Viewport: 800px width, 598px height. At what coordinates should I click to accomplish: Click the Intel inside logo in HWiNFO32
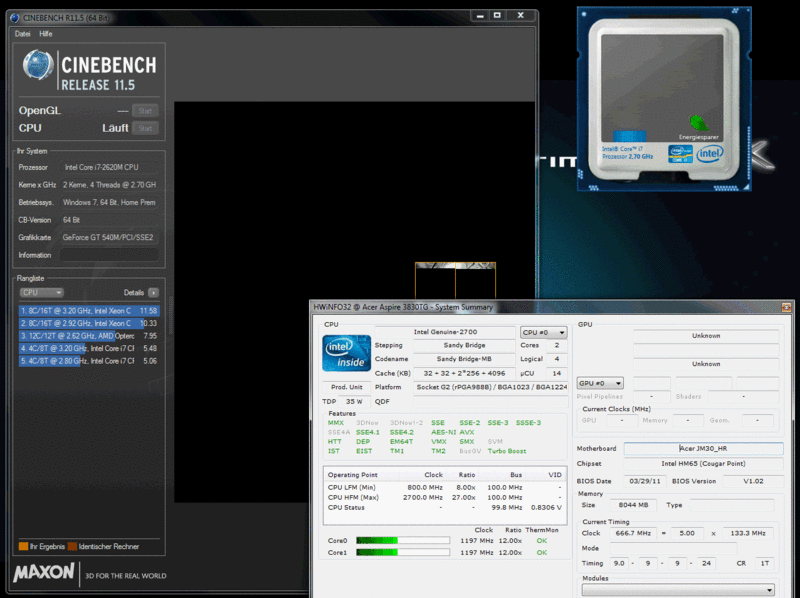[x=346, y=353]
